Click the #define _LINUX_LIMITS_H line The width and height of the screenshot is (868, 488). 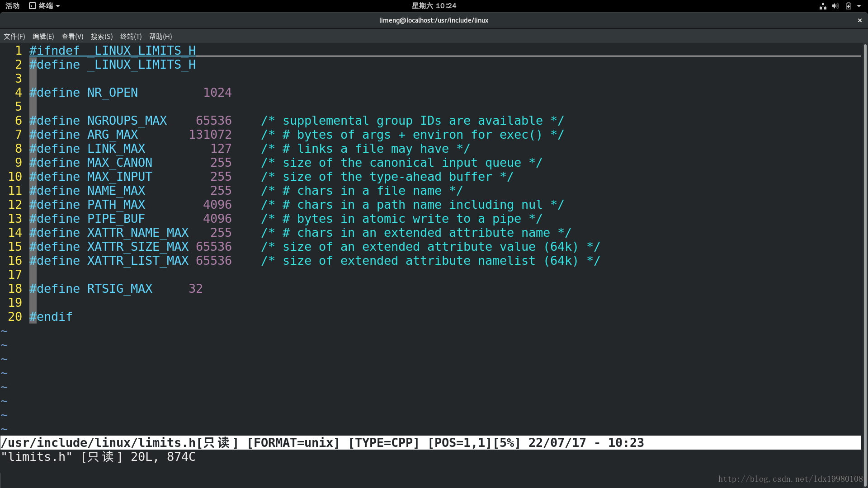pos(113,65)
